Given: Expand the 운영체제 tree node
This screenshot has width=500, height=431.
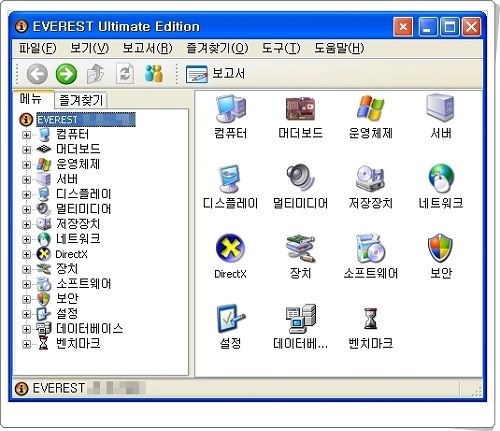Looking at the screenshot, I should click(x=26, y=165).
